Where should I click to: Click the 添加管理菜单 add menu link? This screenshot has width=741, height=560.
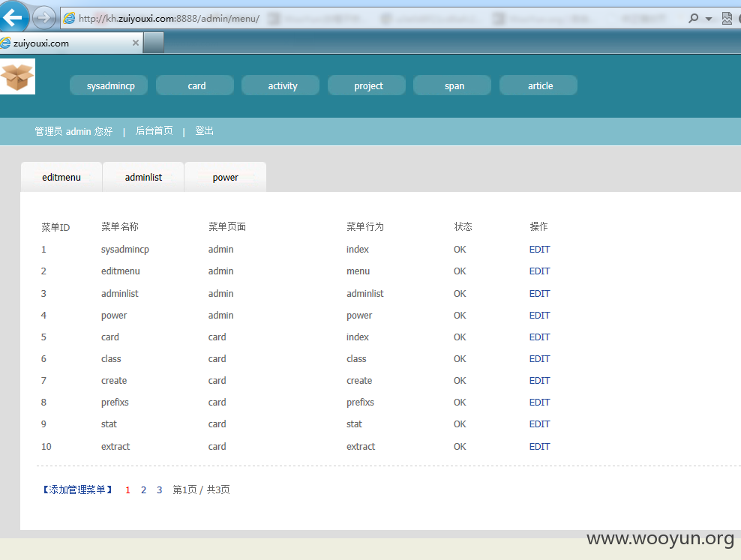click(77, 490)
